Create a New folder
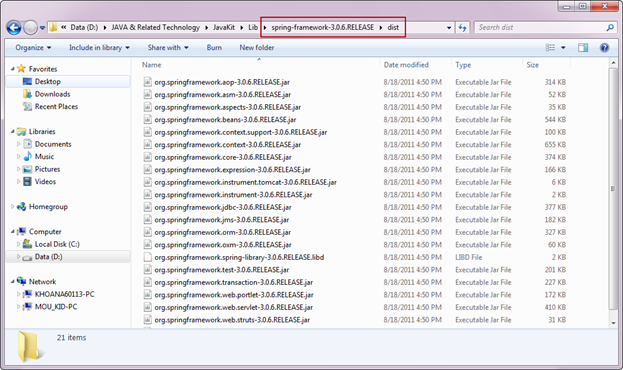The height and width of the screenshot is (370, 623). pyautogui.click(x=257, y=48)
